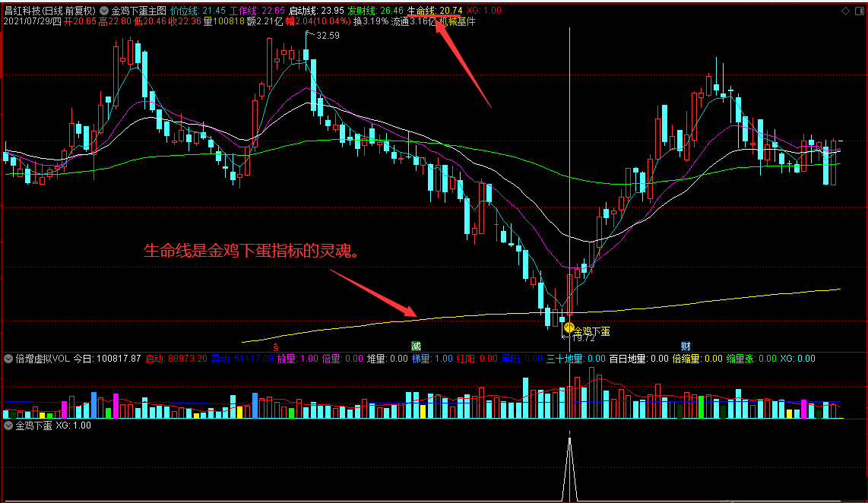The width and height of the screenshot is (868, 503).
Task: Click the 工作线: 22.65 label
Action: point(258,11)
